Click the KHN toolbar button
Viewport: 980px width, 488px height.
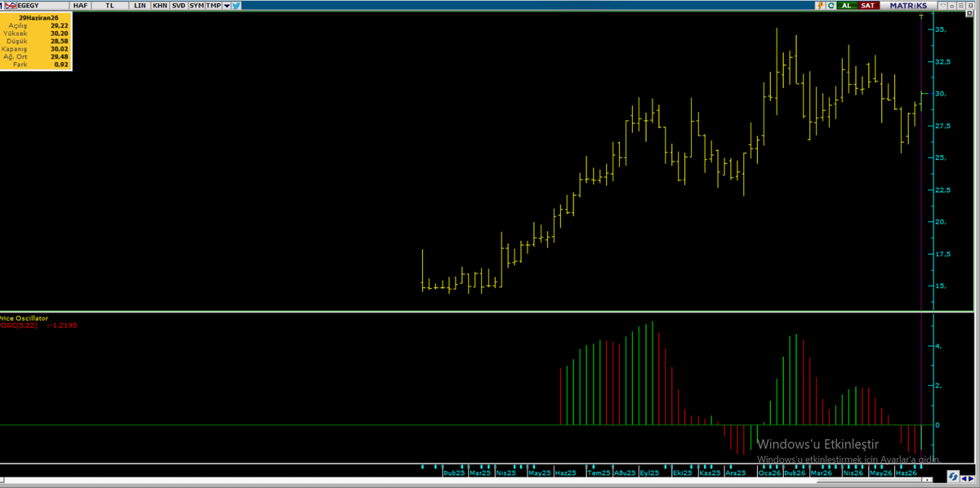tap(159, 5)
